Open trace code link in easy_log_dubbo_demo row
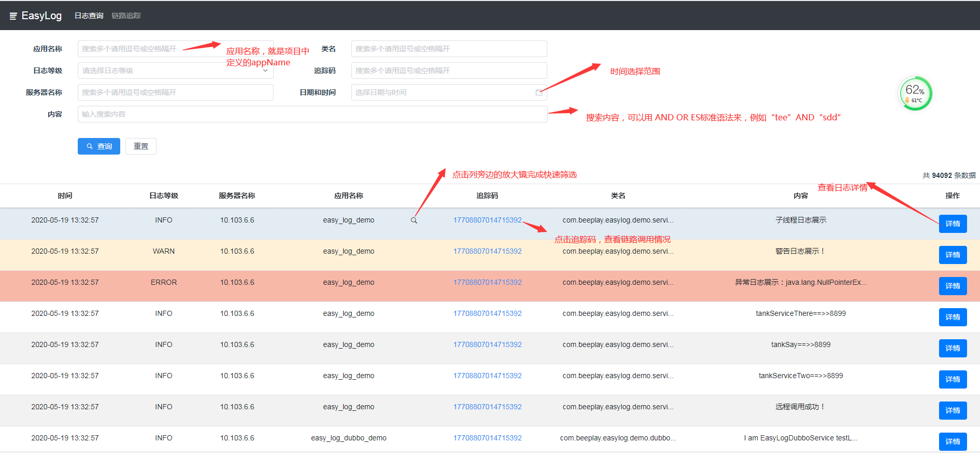980x457 pixels. point(487,438)
